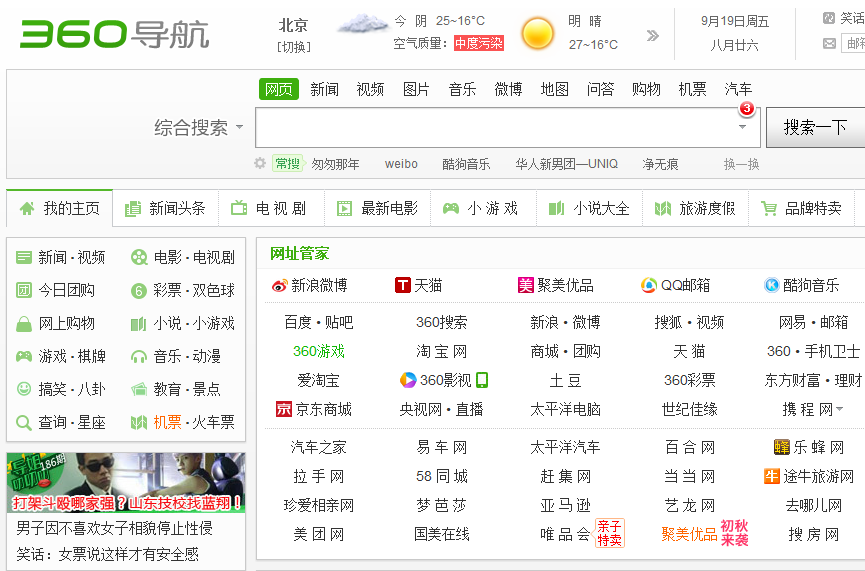Click the gamepad icon beside 小游戏

[451, 209]
